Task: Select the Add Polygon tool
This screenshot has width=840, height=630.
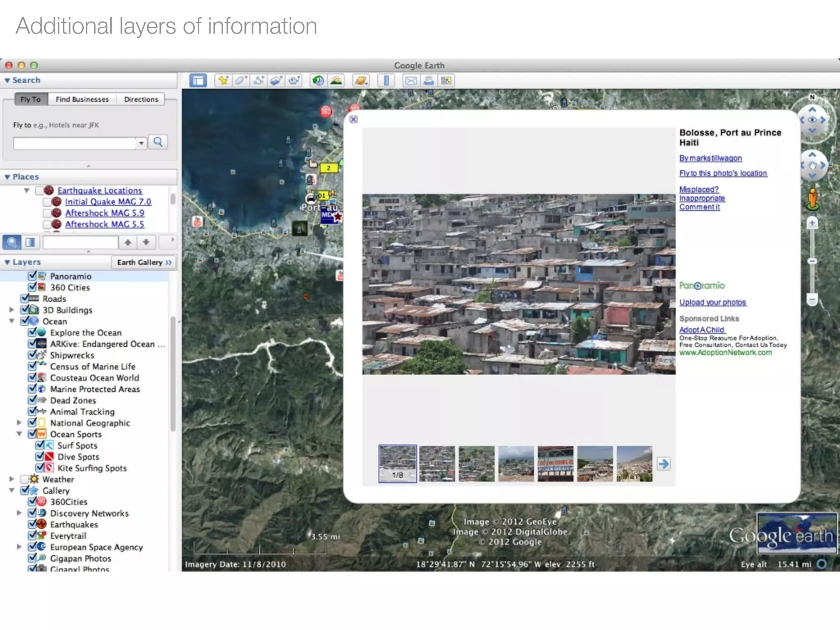Action: pyautogui.click(x=240, y=80)
